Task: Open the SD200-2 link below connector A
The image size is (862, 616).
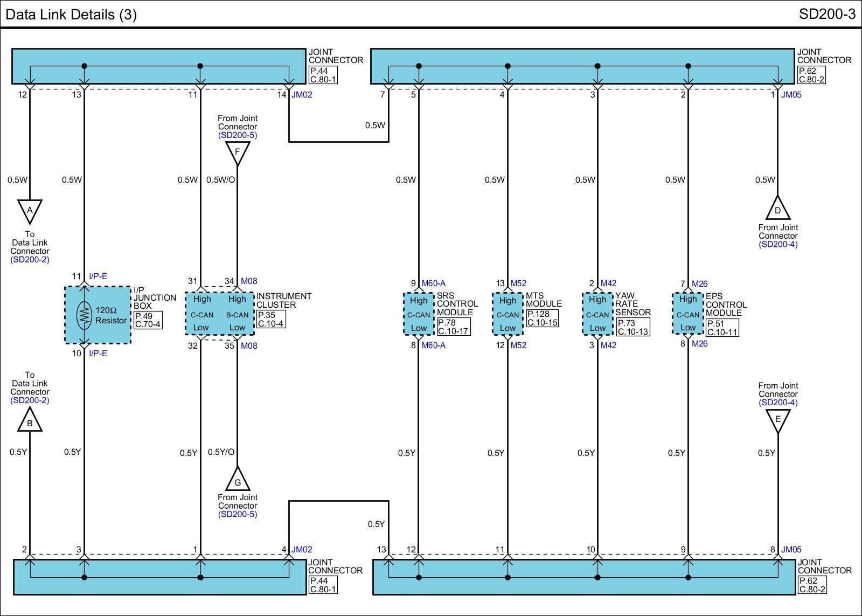Action: click(30, 260)
